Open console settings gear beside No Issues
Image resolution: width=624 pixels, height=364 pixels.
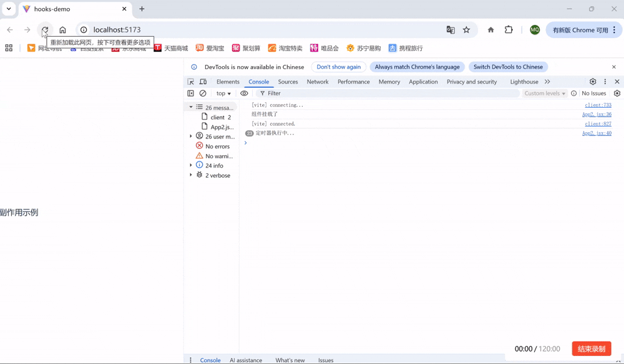pyautogui.click(x=617, y=93)
